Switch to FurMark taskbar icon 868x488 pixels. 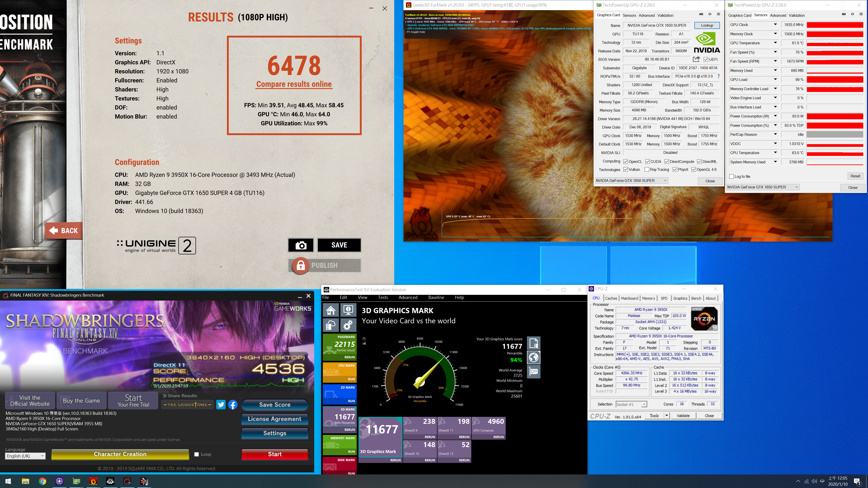pos(93,481)
